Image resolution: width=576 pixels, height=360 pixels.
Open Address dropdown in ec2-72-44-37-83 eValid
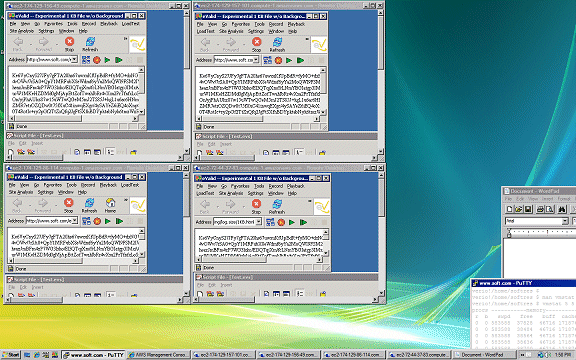click(259, 222)
